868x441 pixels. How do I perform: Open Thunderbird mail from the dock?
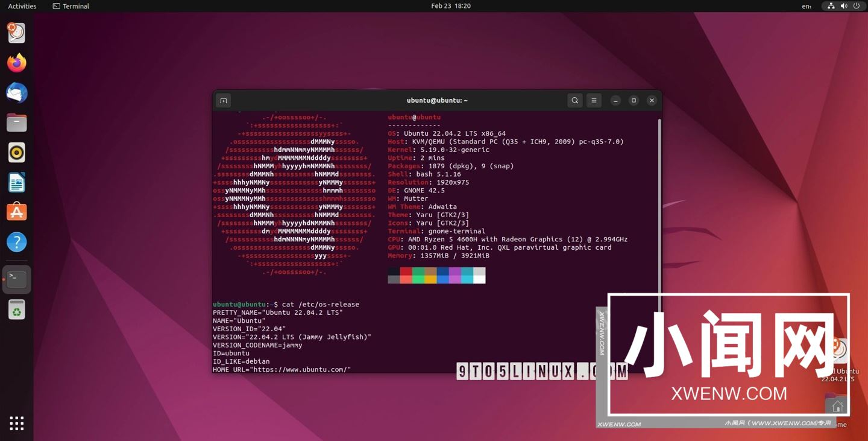click(16, 93)
